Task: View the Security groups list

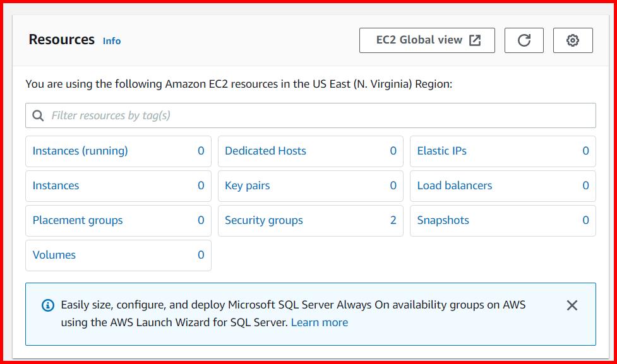Action: [x=263, y=221]
